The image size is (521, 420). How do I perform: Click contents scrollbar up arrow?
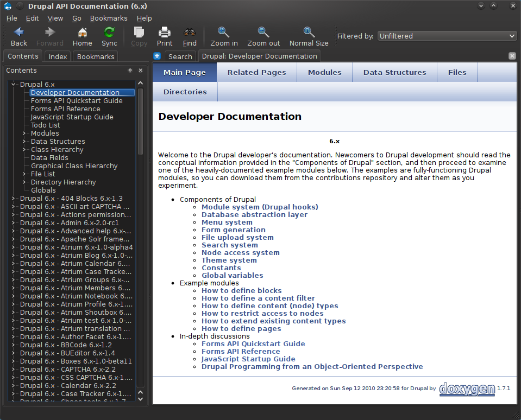coord(141,83)
